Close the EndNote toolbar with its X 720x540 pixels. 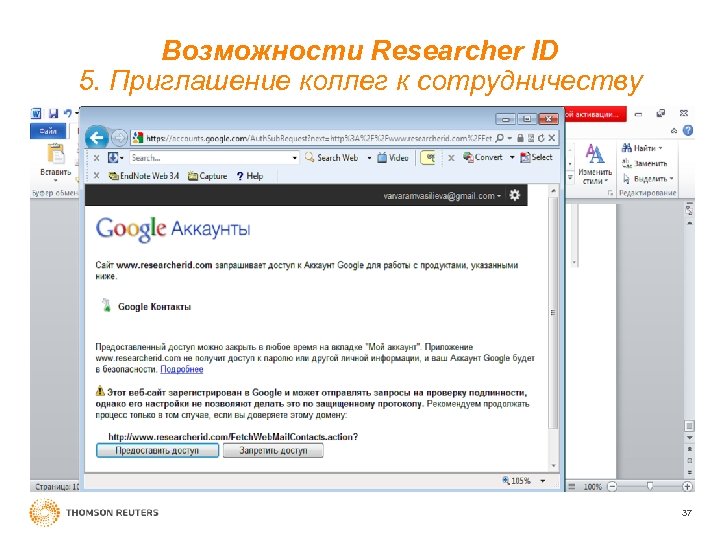96,175
